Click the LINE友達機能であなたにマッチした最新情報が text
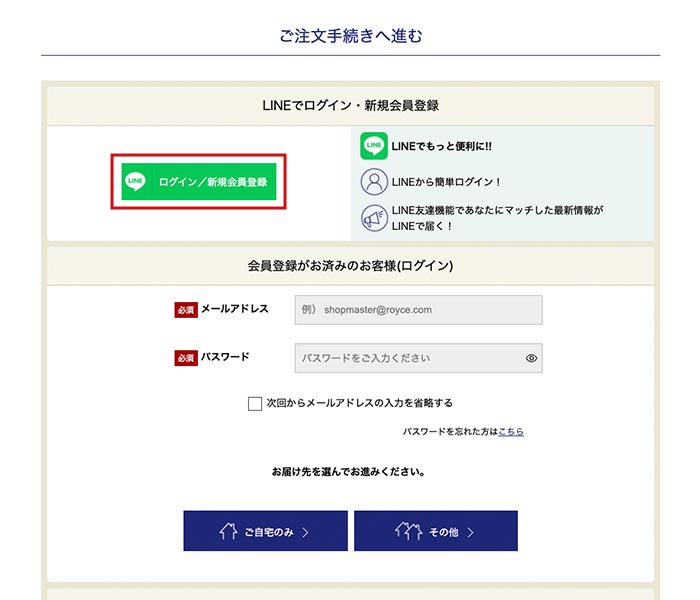The width and height of the screenshot is (700, 600). 497,210
